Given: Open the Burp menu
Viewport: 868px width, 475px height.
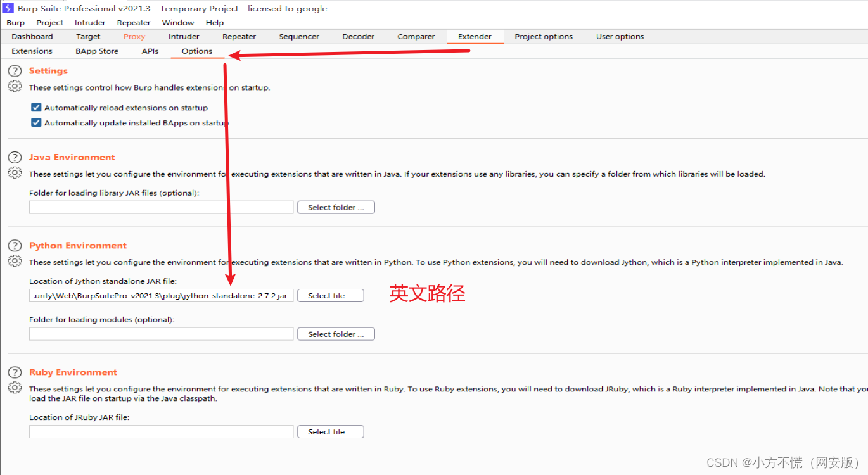Looking at the screenshot, I should point(15,23).
